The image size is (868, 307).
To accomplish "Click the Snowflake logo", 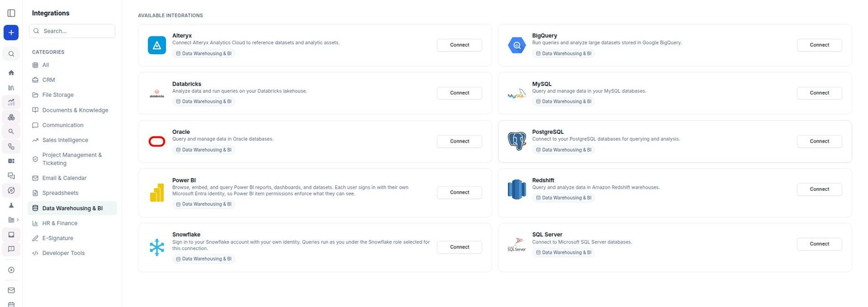I will pyautogui.click(x=157, y=247).
